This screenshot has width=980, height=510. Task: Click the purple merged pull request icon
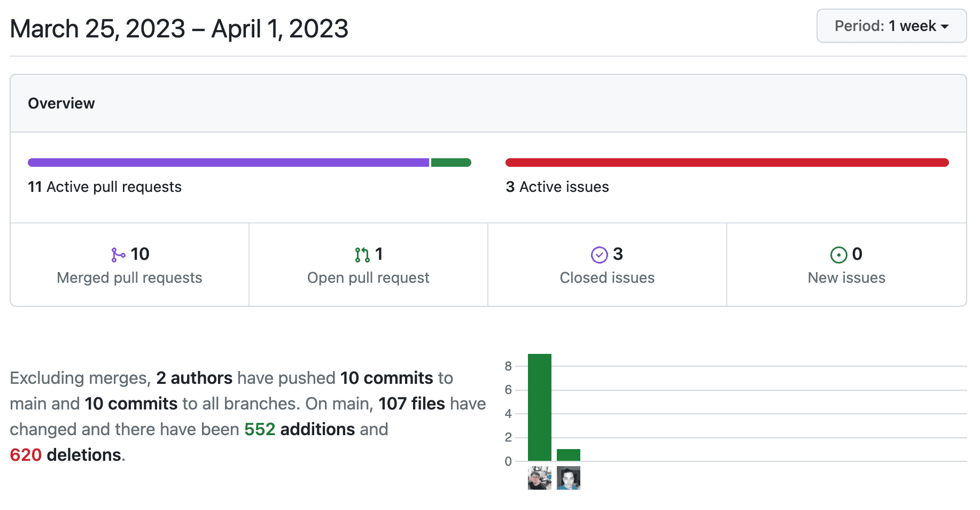pyautogui.click(x=118, y=255)
